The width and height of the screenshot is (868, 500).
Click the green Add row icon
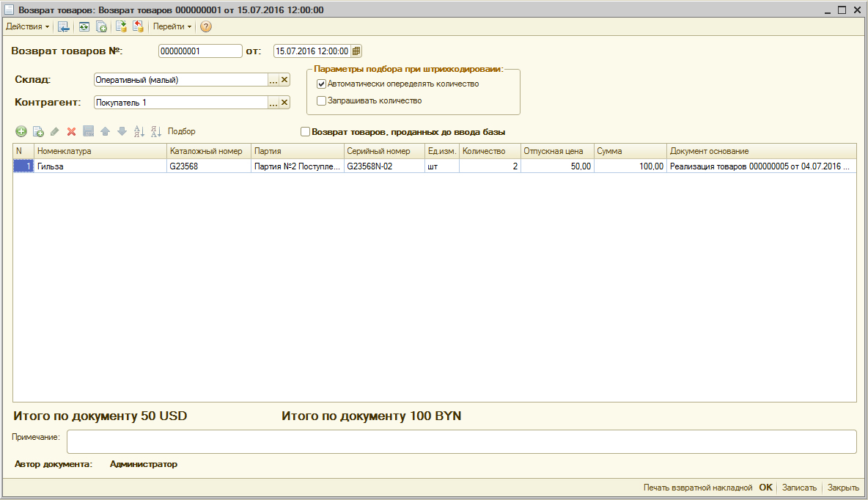point(21,132)
